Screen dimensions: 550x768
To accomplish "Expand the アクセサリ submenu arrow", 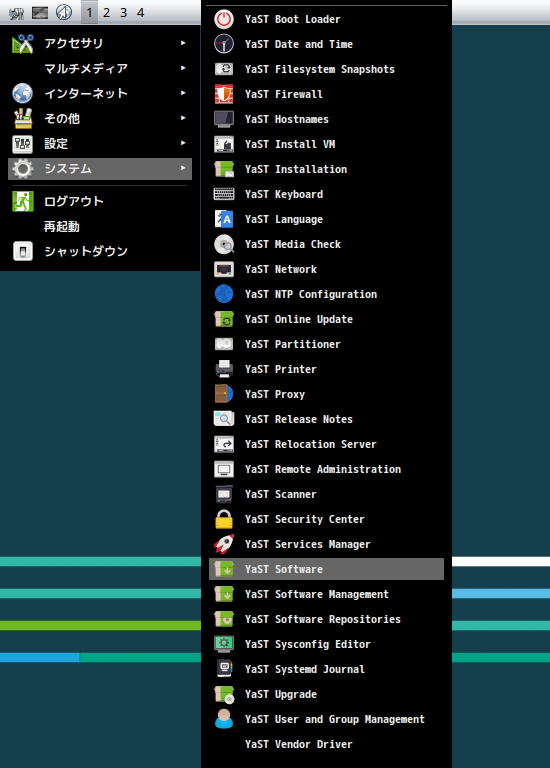I will [183, 43].
